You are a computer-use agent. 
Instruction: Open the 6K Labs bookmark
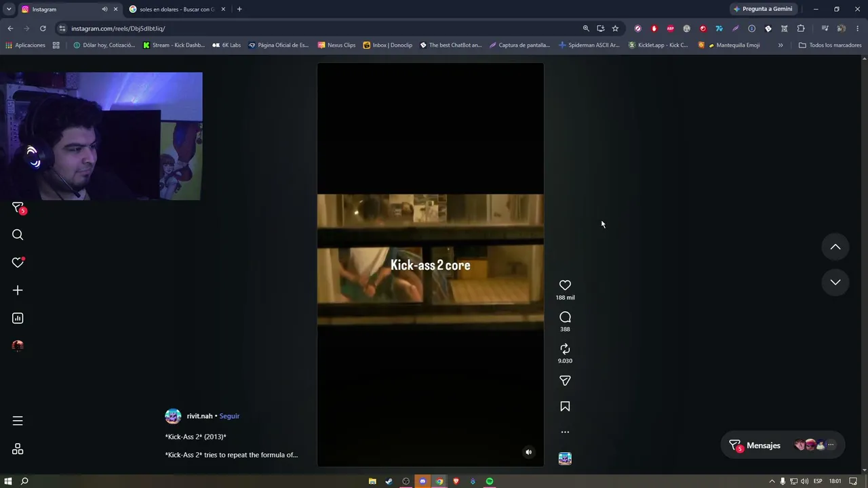[x=226, y=45]
